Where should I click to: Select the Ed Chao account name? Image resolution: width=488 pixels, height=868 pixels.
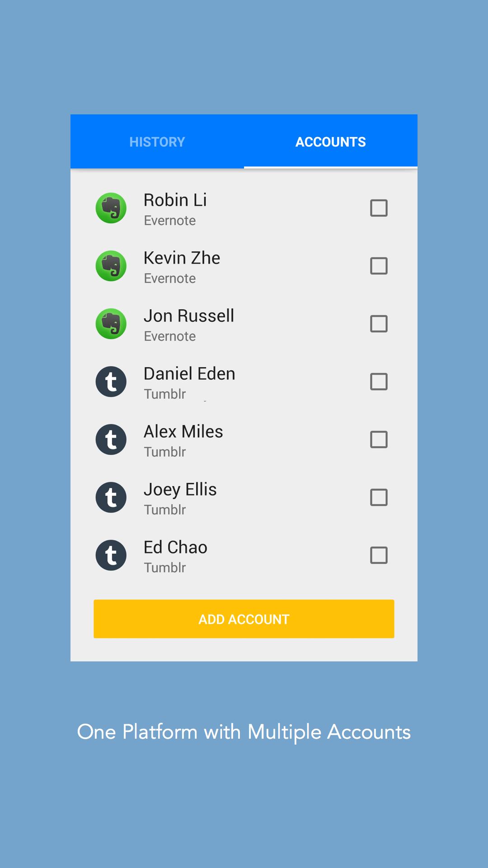pos(175,547)
